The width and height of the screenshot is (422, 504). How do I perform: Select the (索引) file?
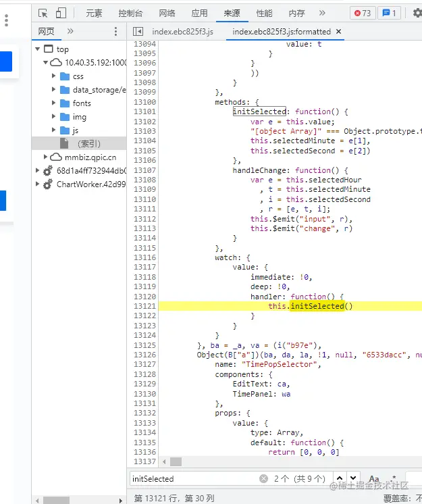pyautogui.click(x=79, y=143)
